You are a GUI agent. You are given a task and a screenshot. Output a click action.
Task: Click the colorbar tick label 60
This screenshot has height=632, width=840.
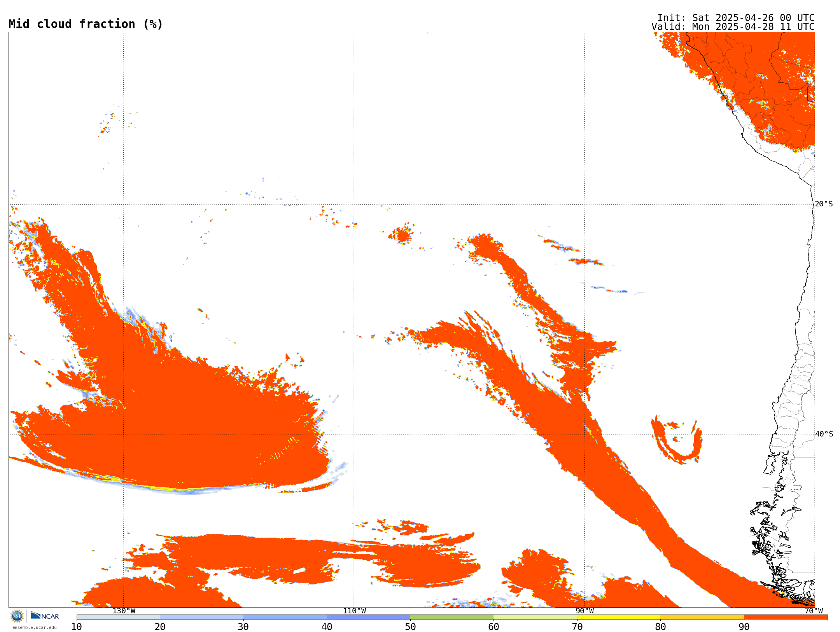(x=493, y=627)
